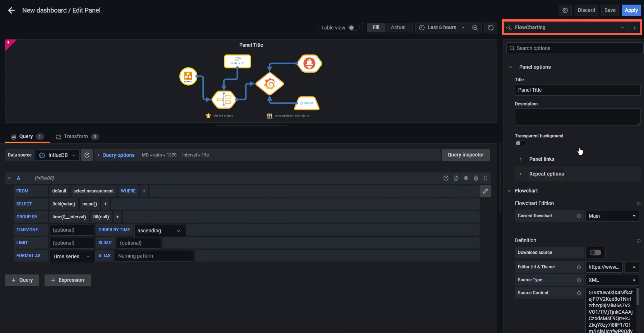Toggle the Transparent background switch
Viewport: 644px width, 333px height.
coord(520,143)
